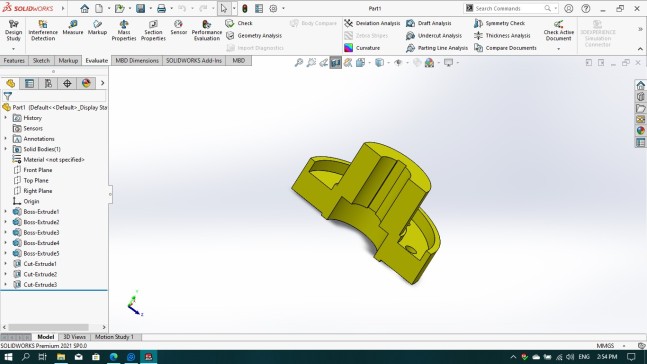
Task: Run the Check tool
Action: (x=239, y=23)
